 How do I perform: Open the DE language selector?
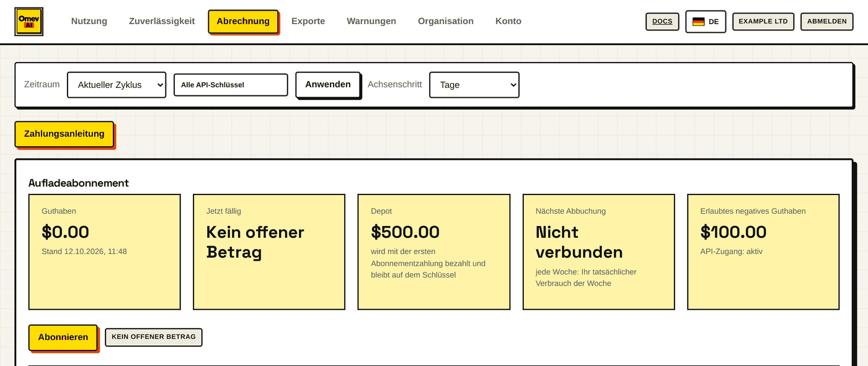coord(706,22)
